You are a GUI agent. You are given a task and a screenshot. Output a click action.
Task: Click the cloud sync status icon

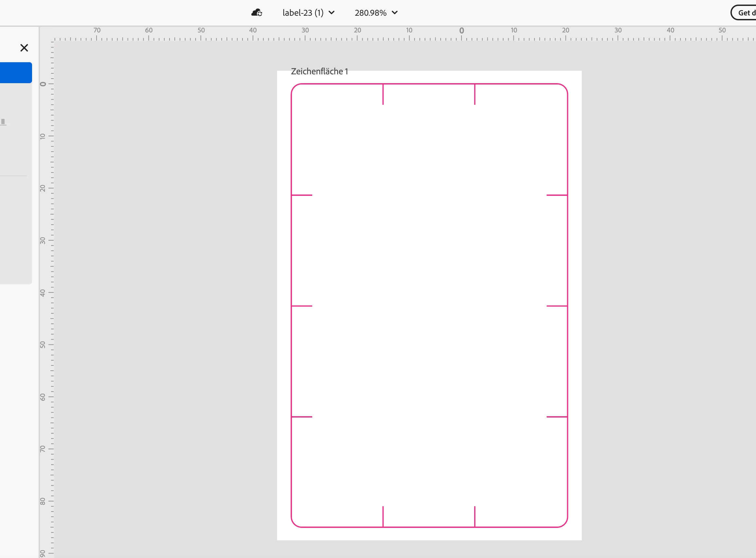tap(257, 13)
